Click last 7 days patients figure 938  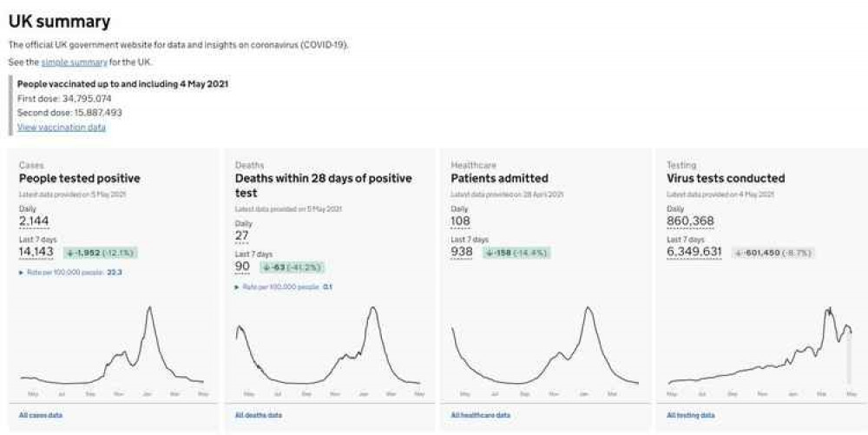[462, 252]
